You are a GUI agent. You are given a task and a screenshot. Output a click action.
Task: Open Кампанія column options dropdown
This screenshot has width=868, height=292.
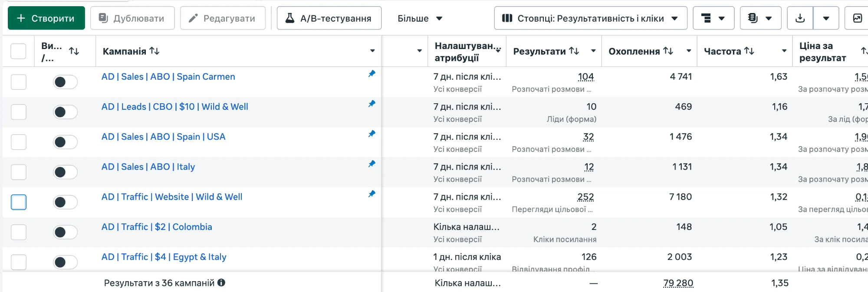click(x=372, y=51)
